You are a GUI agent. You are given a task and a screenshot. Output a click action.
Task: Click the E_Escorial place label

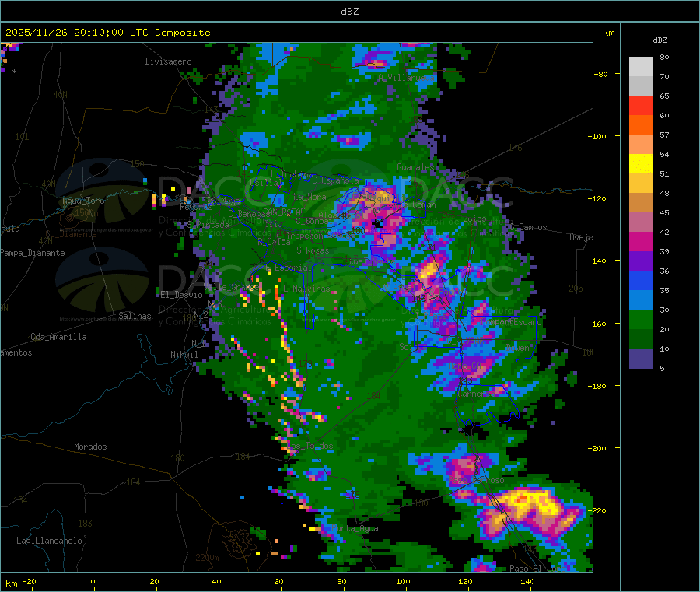289,268
